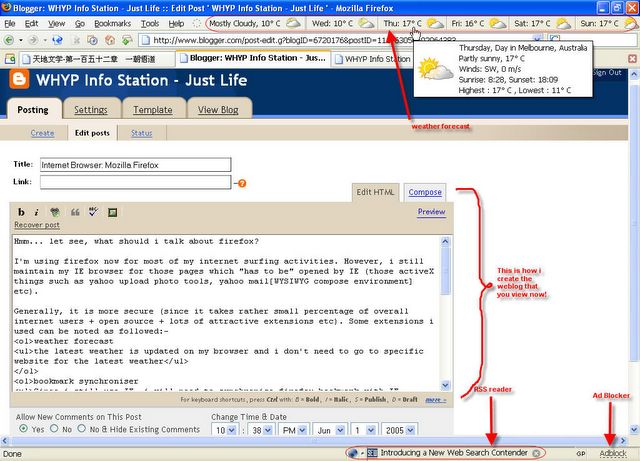Click the page vertical scrollbar up arrow
The image size is (640, 461).
(634, 74)
